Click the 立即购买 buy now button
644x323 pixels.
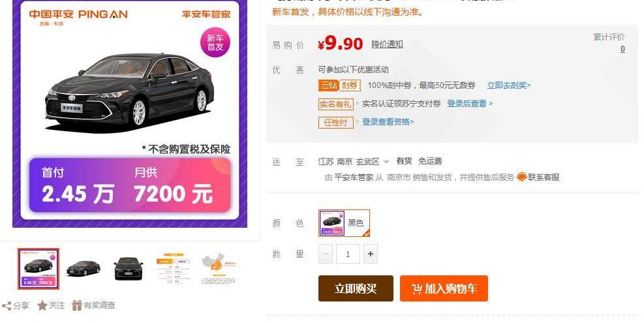[356, 288]
